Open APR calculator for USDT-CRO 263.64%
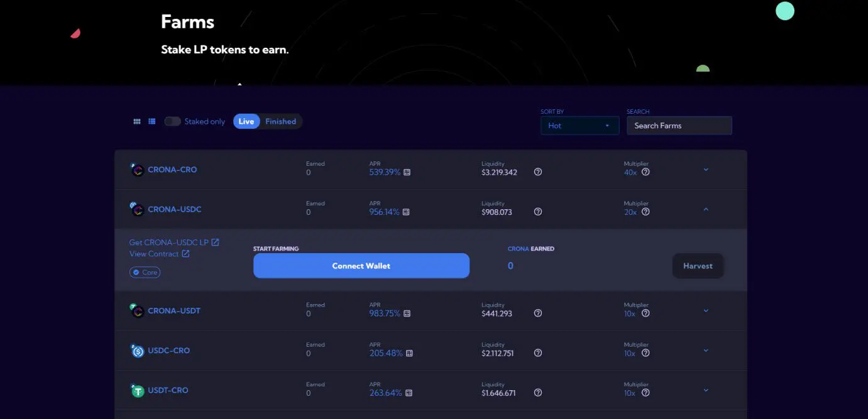The height and width of the screenshot is (419, 868). pyautogui.click(x=409, y=393)
